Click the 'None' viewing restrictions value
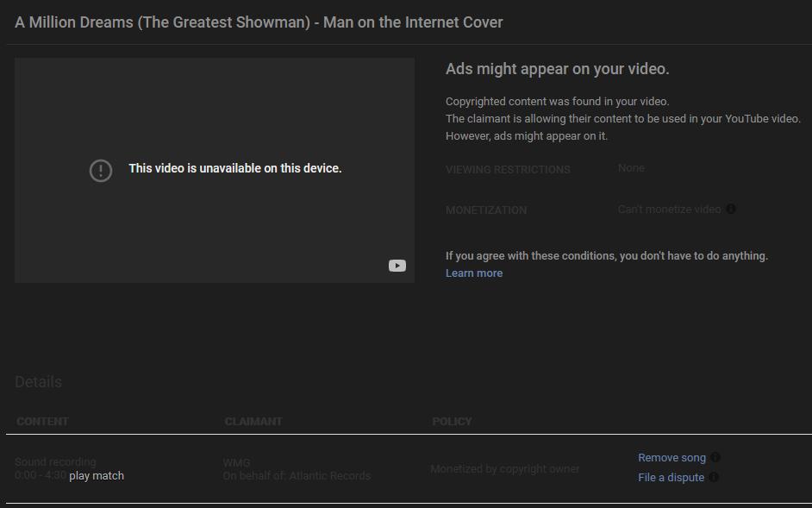The height and width of the screenshot is (508, 812). click(x=631, y=168)
